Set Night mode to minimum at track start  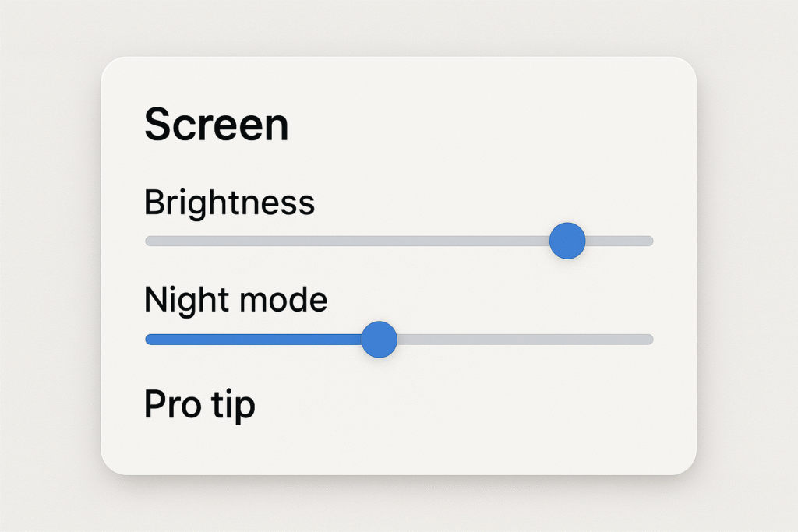[x=148, y=340]
